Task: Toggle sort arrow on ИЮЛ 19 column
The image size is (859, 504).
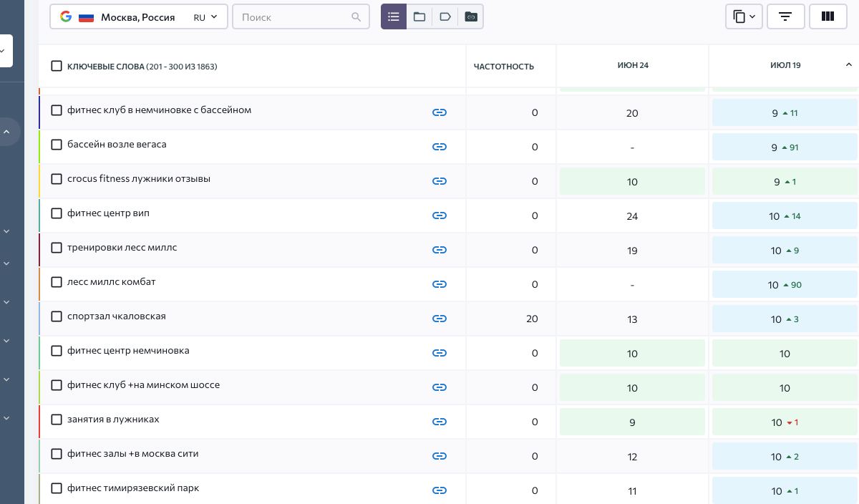Action: coord(849,65)
